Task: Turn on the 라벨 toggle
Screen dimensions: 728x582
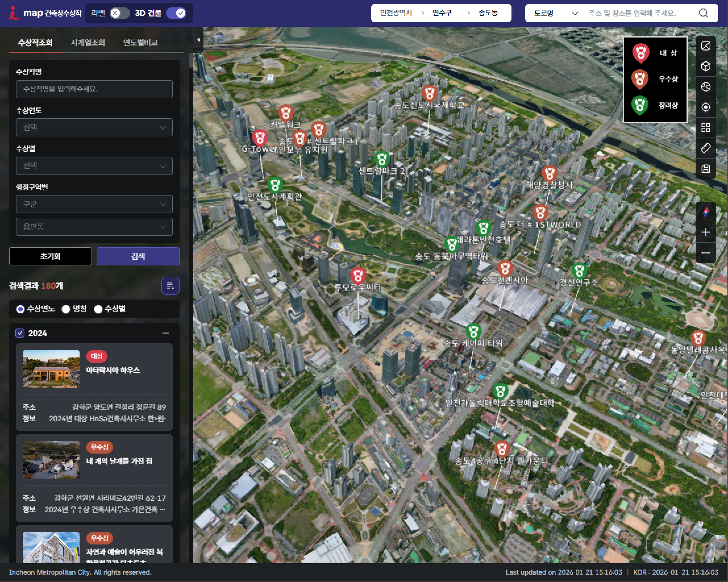Action: (120, 13)
